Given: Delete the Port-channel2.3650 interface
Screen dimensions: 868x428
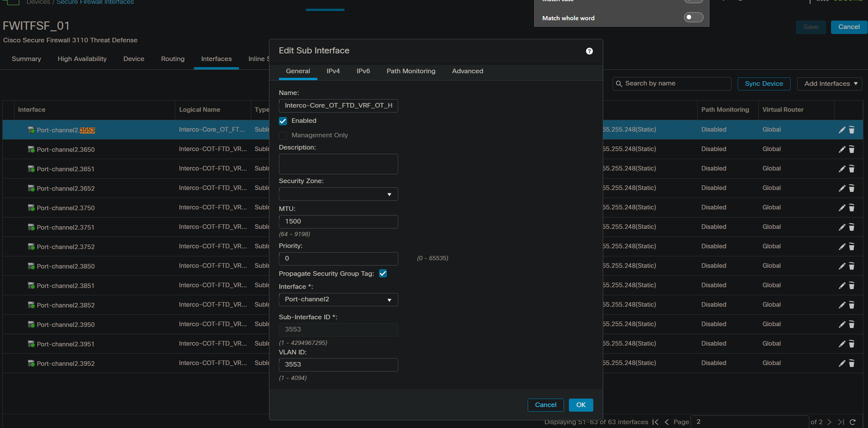Looking at the screenshot, I should point(852,150).
